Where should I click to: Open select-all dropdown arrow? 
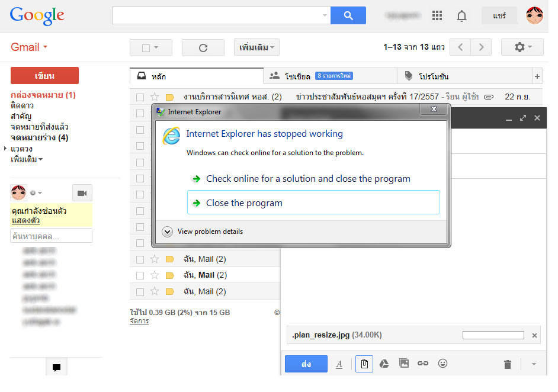tap(156, 47)
